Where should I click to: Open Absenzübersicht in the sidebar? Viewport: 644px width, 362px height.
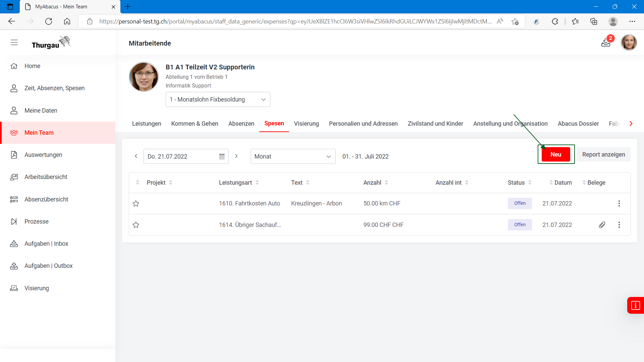click(x=46, y=199)
